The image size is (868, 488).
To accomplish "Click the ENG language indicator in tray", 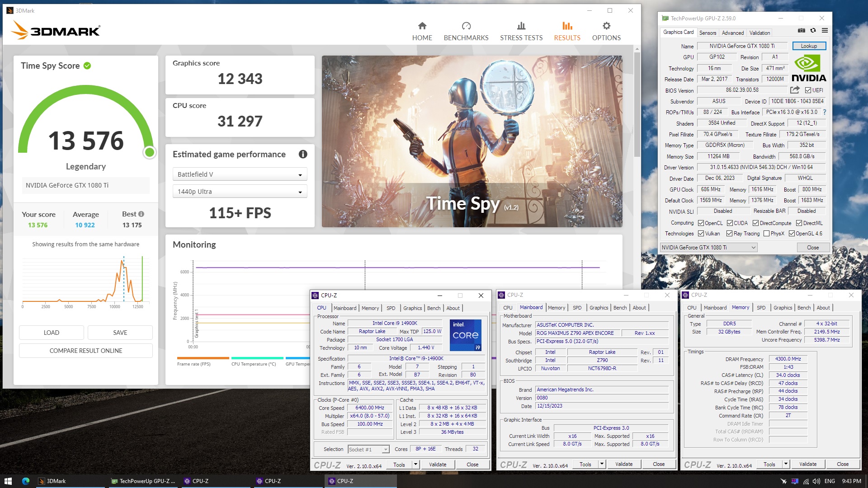I will pos(830,481).
